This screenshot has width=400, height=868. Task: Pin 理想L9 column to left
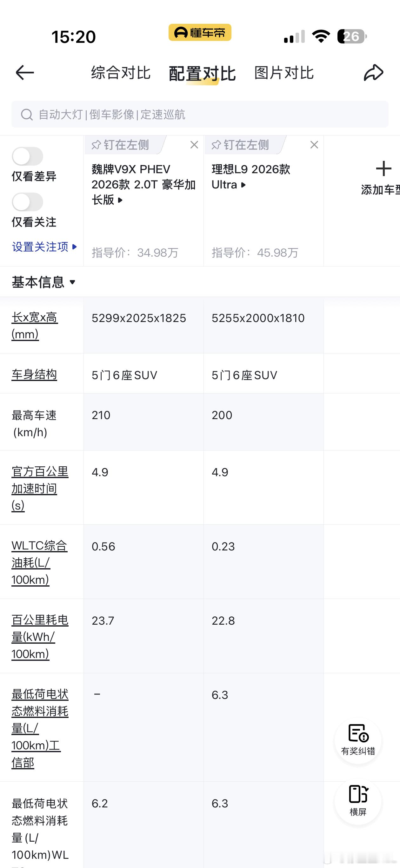point(241,145)
